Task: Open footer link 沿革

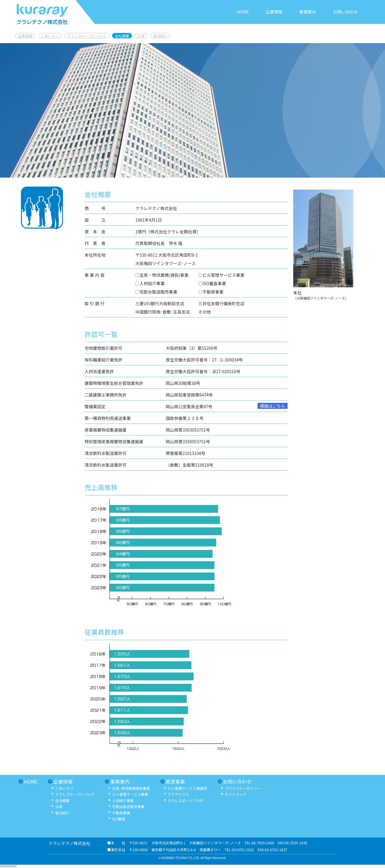Action: 59,807
